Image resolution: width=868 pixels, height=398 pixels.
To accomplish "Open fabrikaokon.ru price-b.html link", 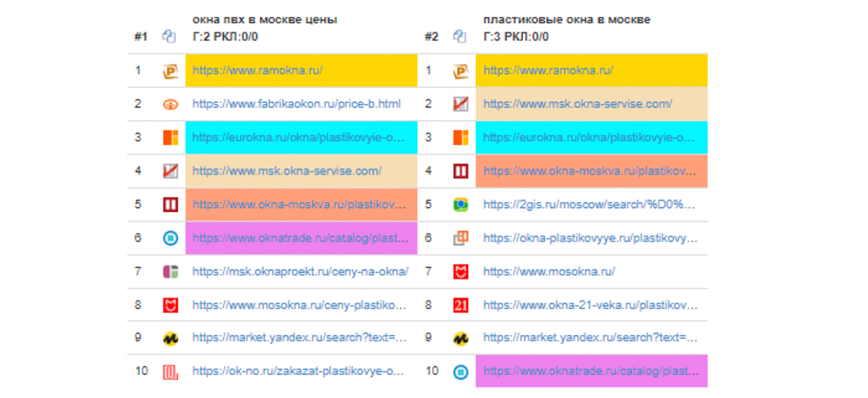I will pyautogui.click(x=297, y=103).
